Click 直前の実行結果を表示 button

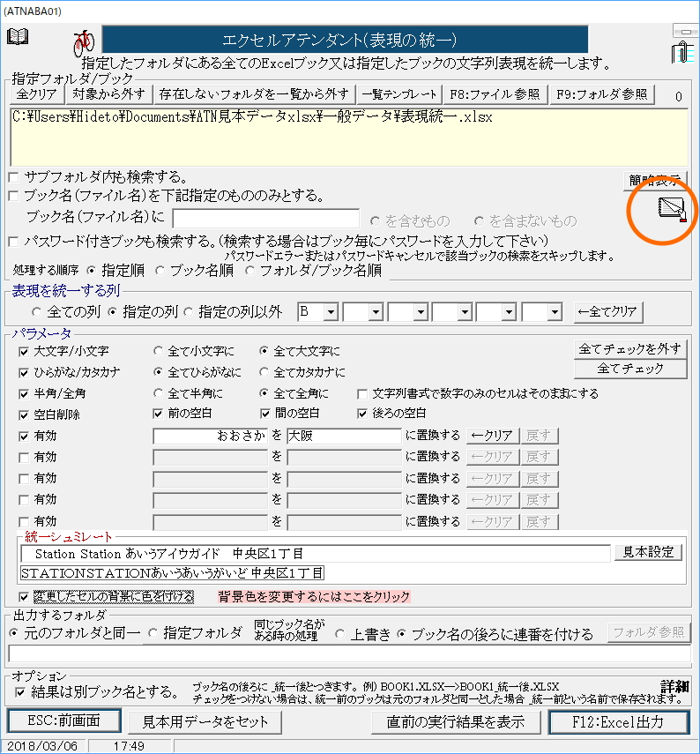click(x=455, y=721)
